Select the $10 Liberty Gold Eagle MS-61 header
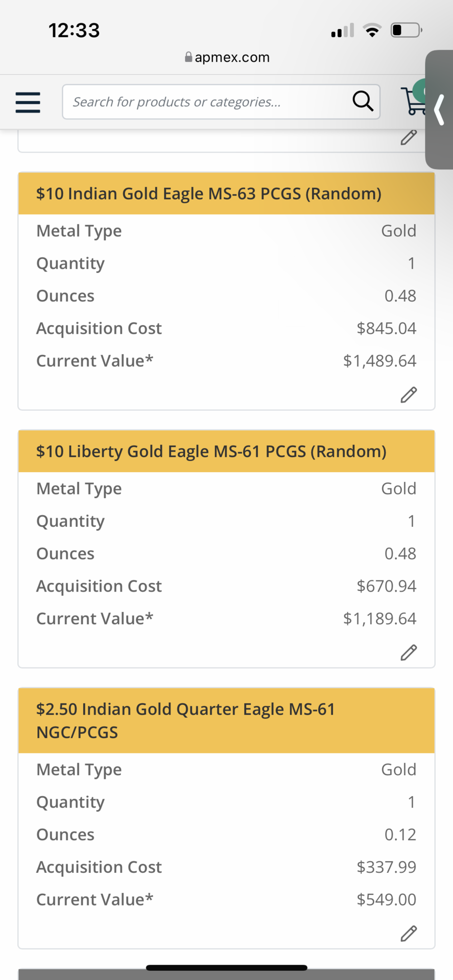 click(x=227, y=451)
